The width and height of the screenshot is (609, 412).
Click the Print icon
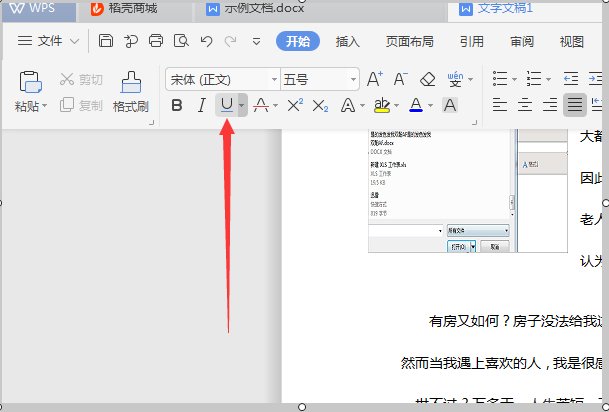click(156, 41)
